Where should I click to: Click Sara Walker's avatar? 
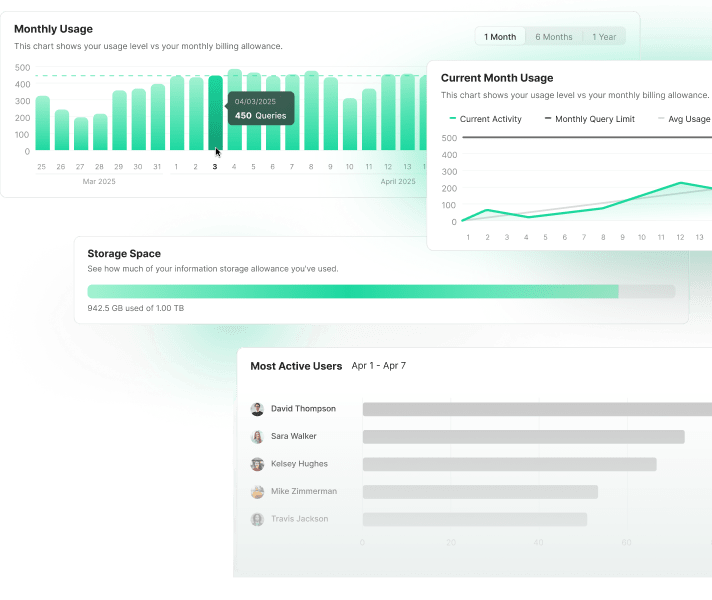[257, 436]
